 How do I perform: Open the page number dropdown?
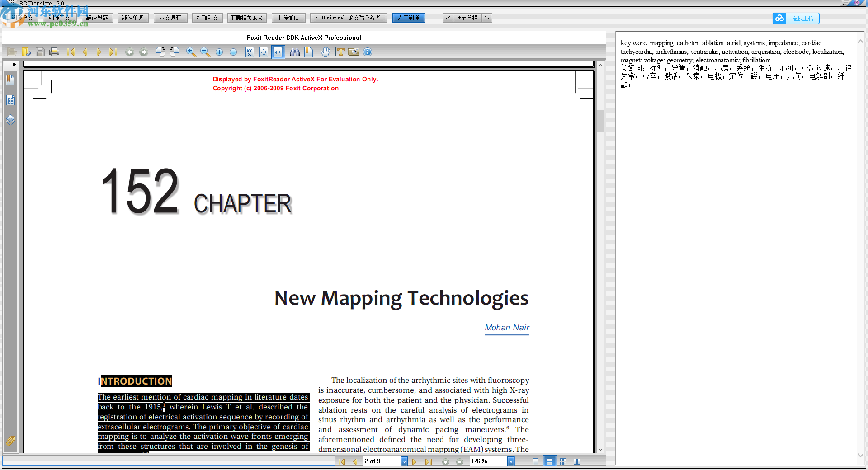tap(404, 461)
